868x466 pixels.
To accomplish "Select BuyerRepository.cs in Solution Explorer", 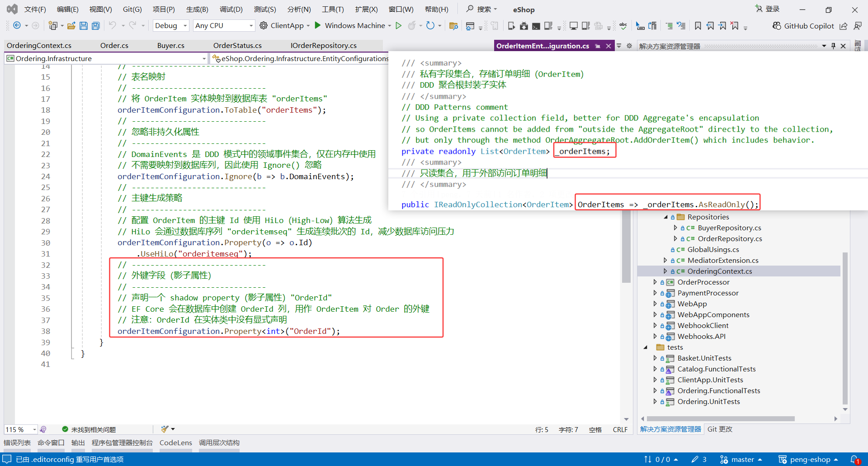I will pos(729,228).
